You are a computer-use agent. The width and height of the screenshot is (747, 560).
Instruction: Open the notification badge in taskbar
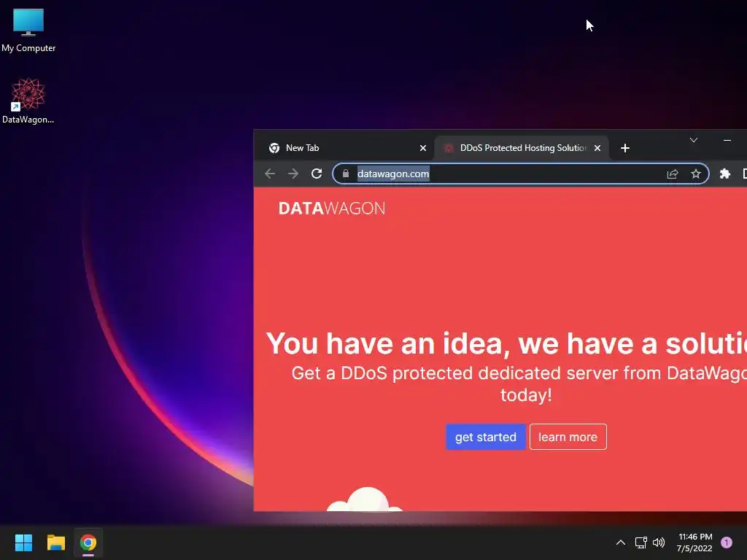[x=727, y=542]
